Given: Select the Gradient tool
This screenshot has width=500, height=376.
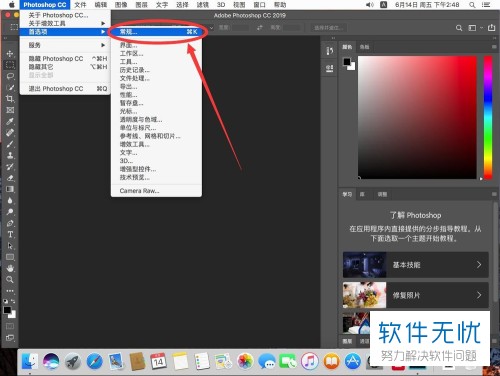Looking at the screenshot, I should click(x=10, y=189).
